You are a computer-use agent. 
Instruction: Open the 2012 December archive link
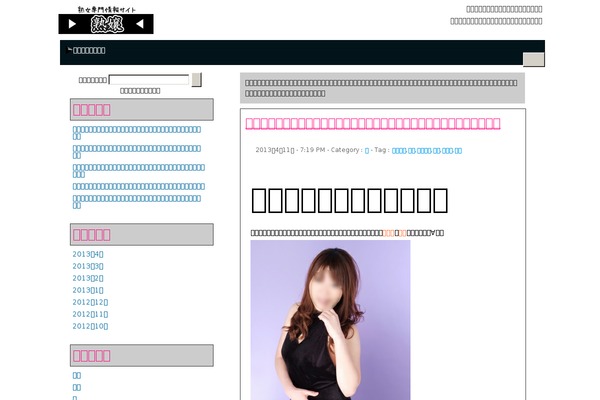click(x=90, y=302)
